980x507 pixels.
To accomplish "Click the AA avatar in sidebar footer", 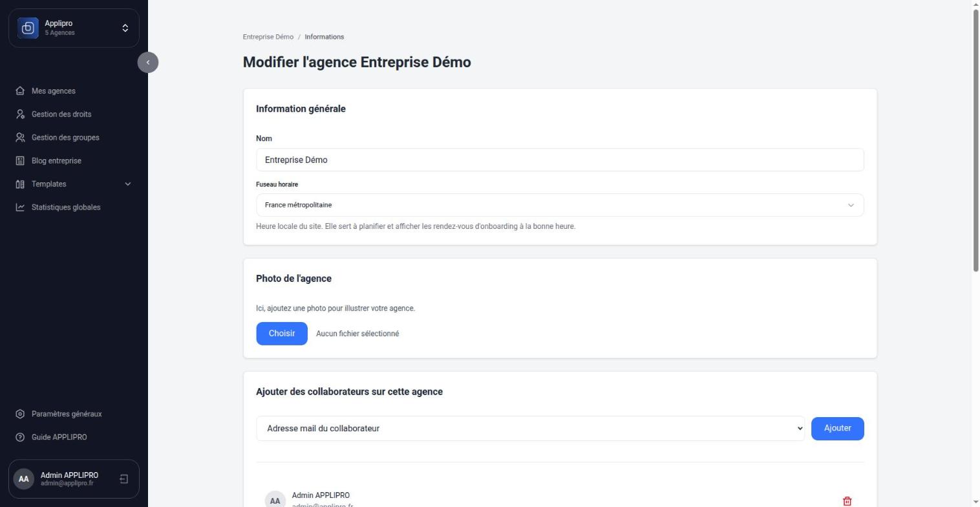I will point(24,479).
